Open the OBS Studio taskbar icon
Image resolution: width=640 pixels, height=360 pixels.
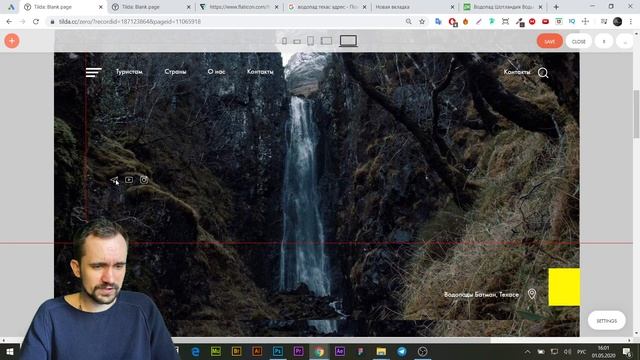pyautogui.click(x=422, y=351)
